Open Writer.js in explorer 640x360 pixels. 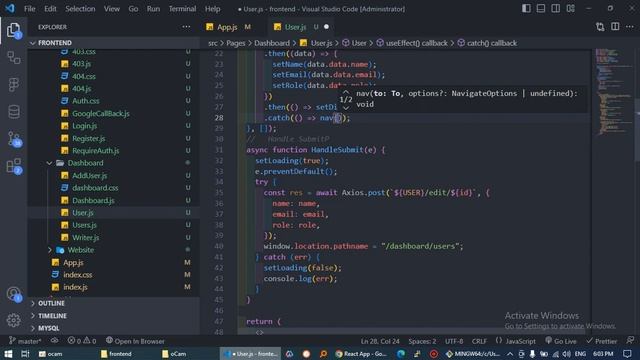pos(85,238)
